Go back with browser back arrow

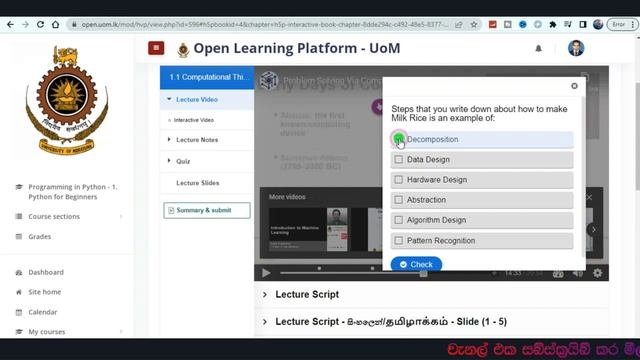tap(11, 24)
